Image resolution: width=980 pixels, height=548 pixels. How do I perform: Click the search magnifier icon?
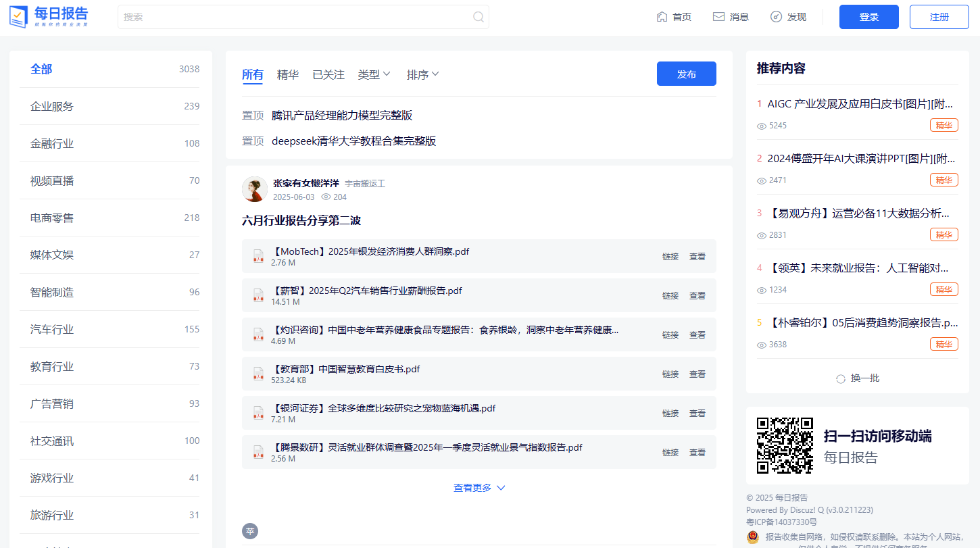[479, 17]
